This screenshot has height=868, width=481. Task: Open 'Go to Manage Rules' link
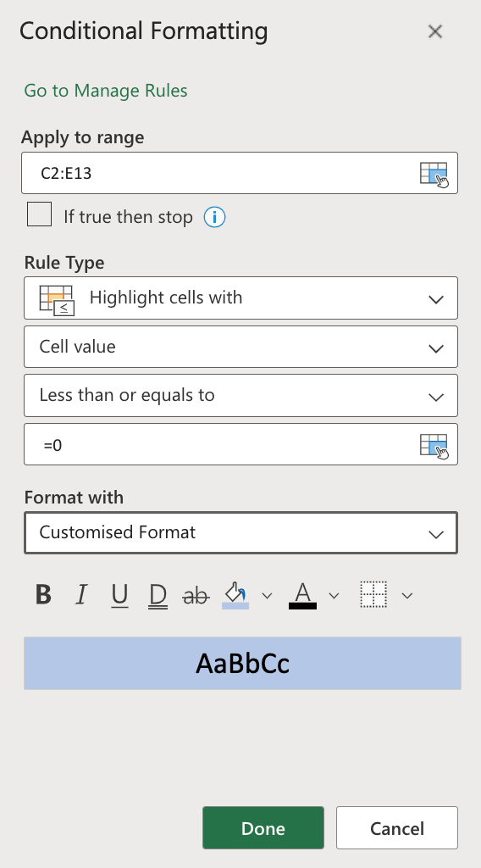(x=106, y=90)
